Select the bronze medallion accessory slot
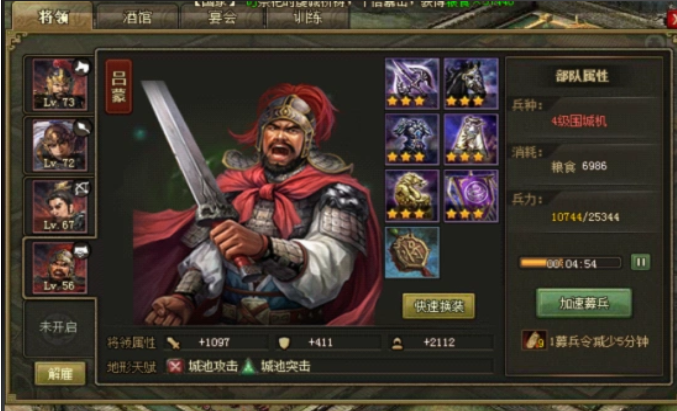This screenshot has height=411, width=677. coord(412,253)
